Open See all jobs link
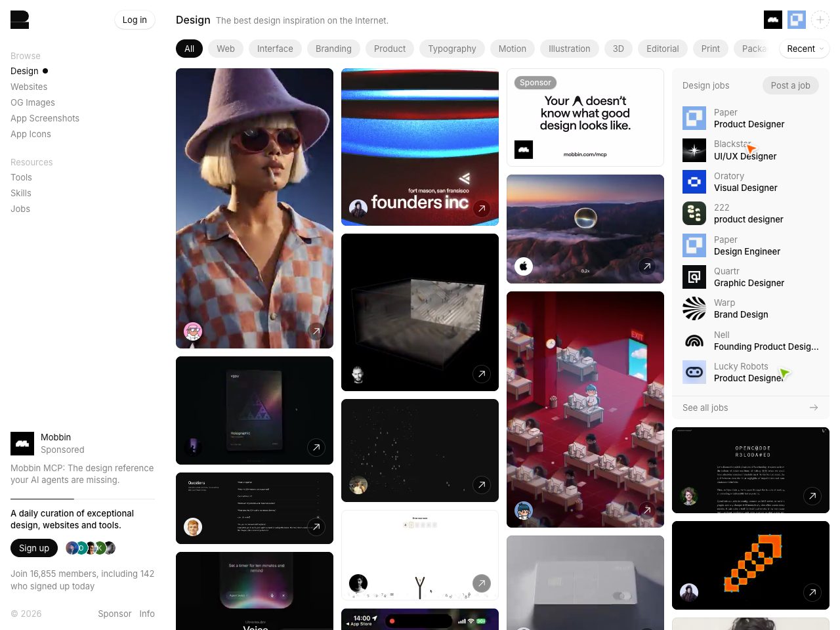The width and height of the screenshot is (840, 630). (x=751, y=408)
